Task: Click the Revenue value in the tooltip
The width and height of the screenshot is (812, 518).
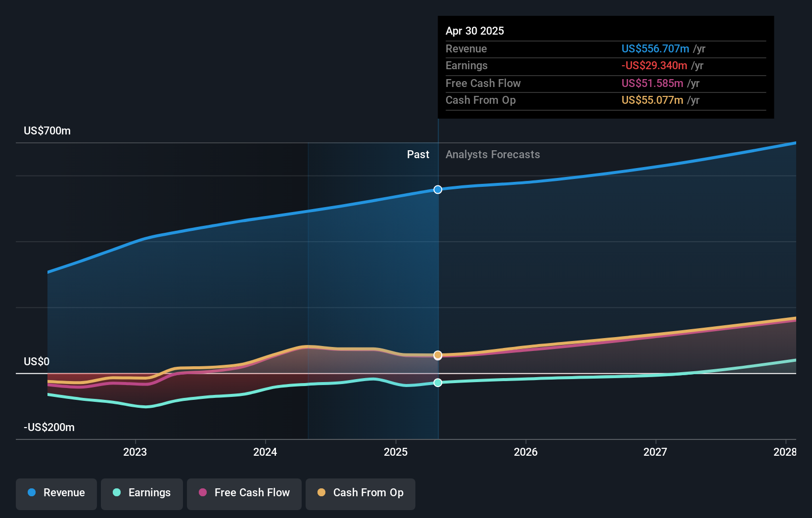Action: click(655, 48)
